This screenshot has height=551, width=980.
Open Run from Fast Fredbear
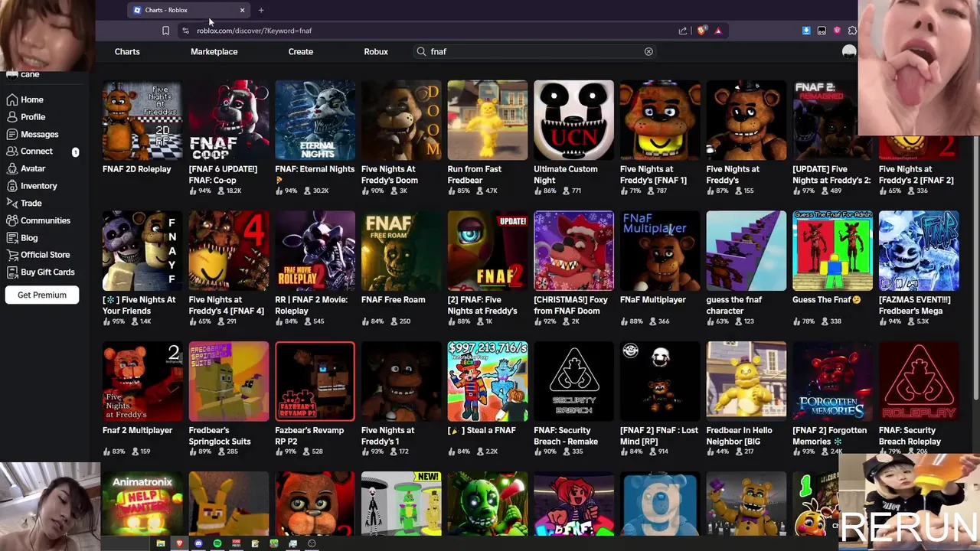tap(488, 138)
